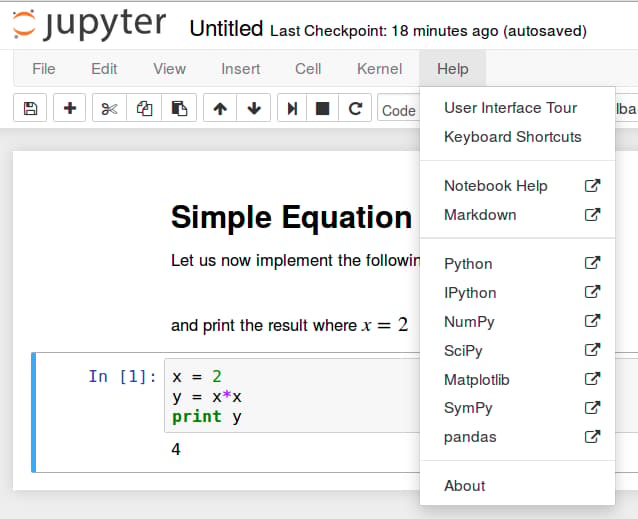The image size is (638, 519).
Task: Move the selected cell down with the arrow icon
Action: click(254, 108)
